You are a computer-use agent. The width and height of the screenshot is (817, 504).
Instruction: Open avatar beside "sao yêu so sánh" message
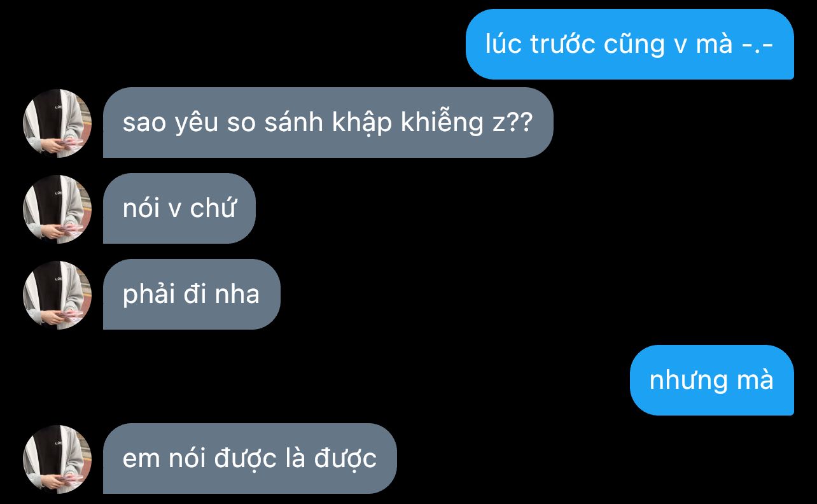[57, 123]
